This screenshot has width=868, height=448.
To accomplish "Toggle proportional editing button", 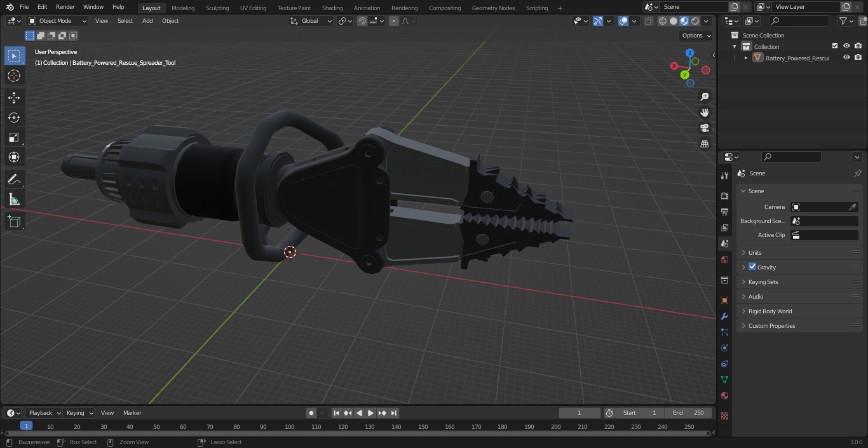I will 394,21.
